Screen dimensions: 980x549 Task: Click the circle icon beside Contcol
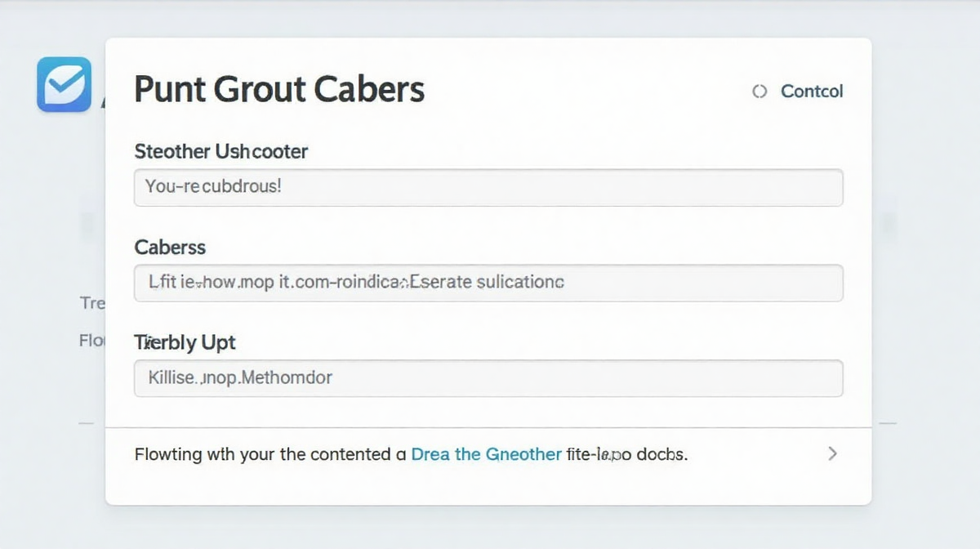click(759, 91)
